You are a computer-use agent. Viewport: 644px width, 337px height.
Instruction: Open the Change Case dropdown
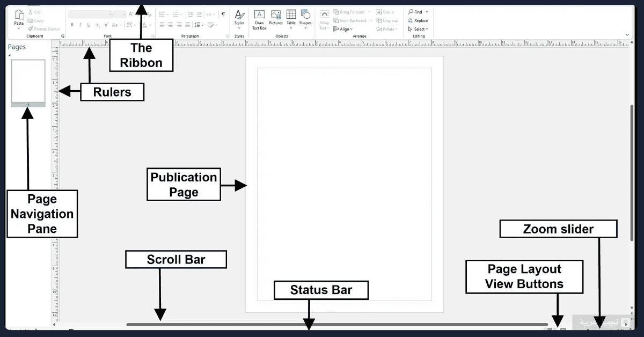(x=116, y=25)
